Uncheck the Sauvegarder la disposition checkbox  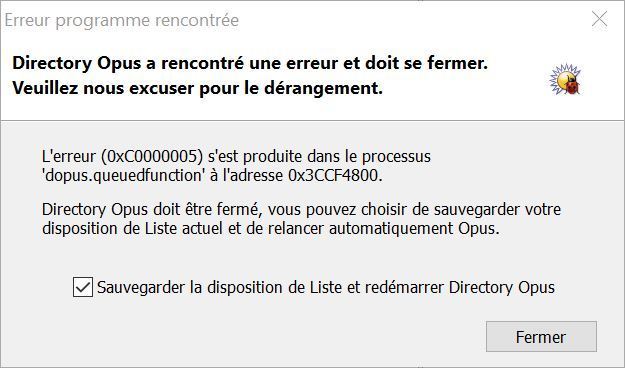click(x=83, y=287)
